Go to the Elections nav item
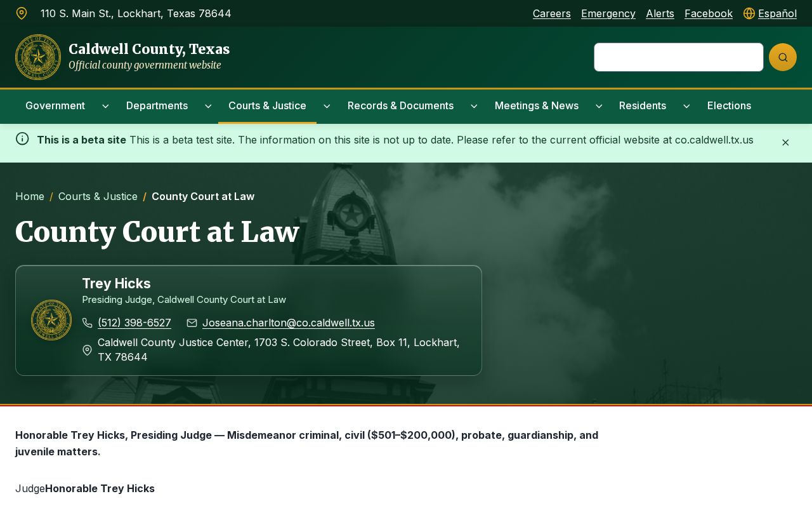 729,105
